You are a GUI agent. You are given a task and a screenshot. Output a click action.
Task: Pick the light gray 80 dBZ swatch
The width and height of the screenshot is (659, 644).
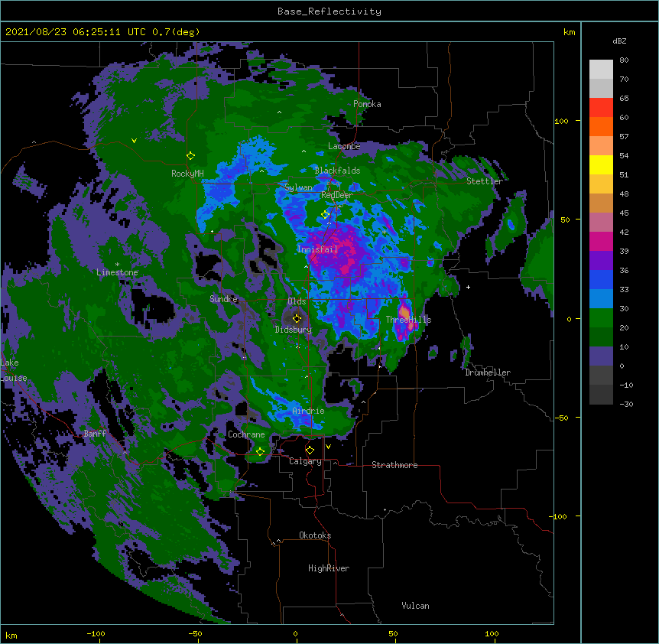coord(601,70)
